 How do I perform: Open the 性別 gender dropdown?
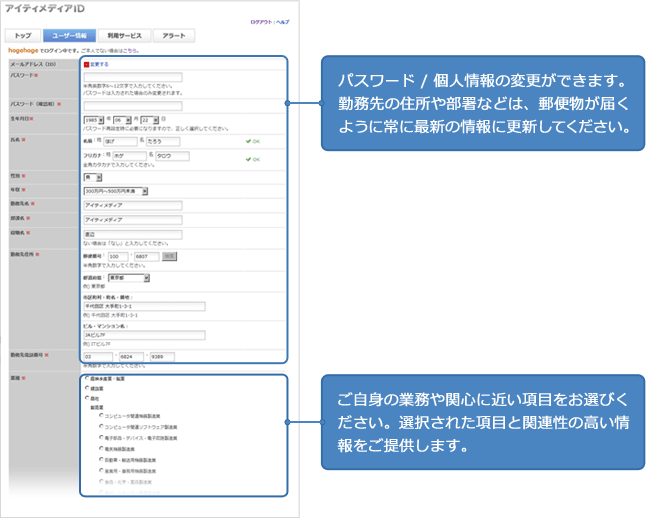point(93,177)
